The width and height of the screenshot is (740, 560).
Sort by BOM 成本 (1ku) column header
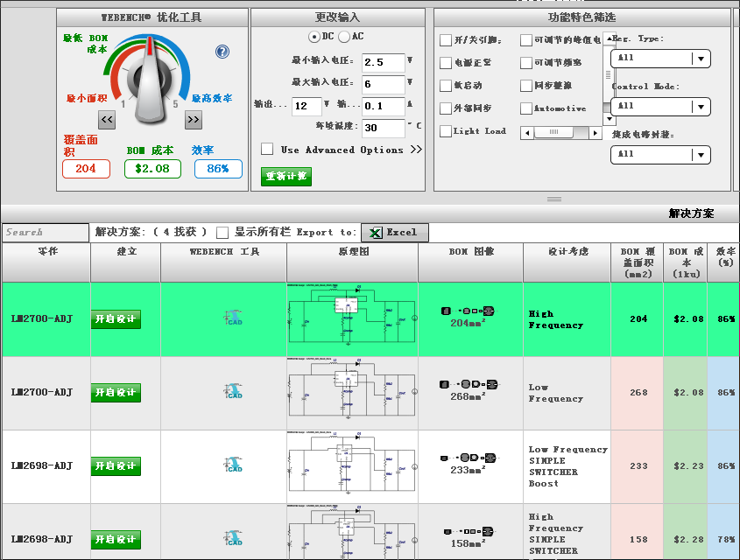685,262
